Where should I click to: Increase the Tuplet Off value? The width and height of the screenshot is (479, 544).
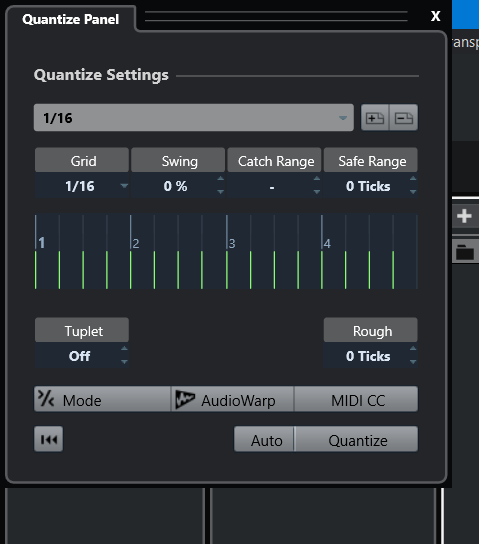pos(124,349)
